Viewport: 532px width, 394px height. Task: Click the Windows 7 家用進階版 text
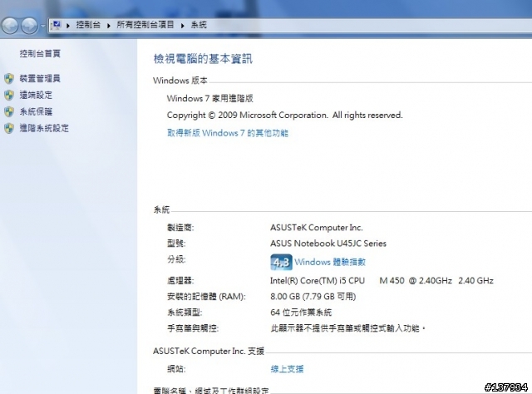pos(210,98)
